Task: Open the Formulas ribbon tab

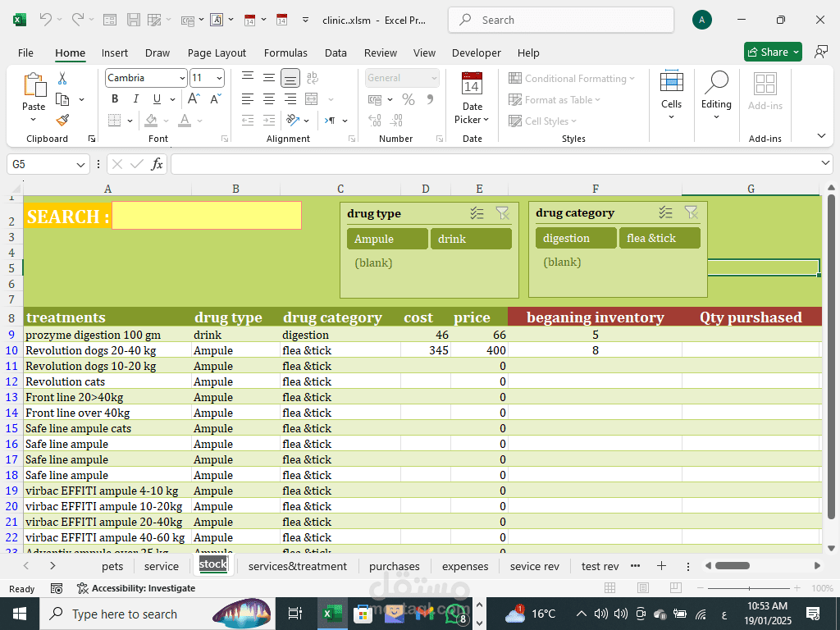Action: pyautogui.click(x=285, y=52)
